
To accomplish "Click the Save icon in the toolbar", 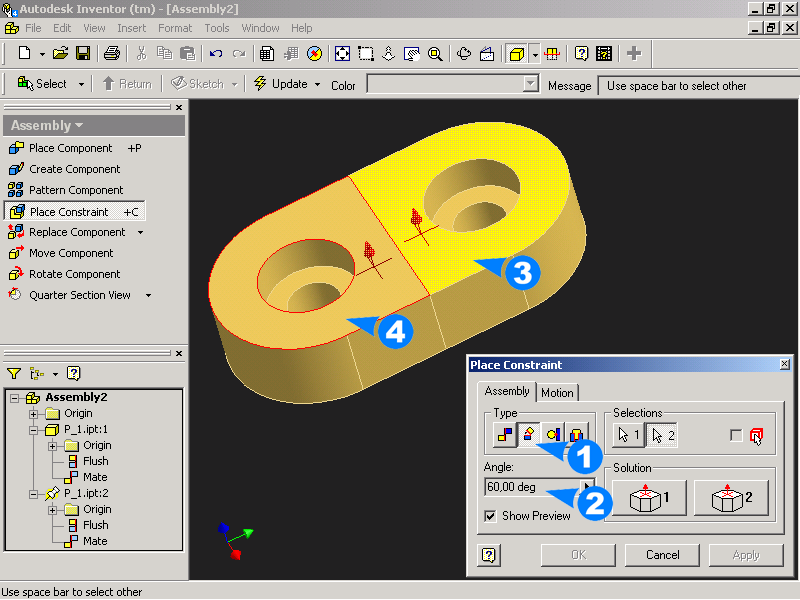I will [84, 53].
